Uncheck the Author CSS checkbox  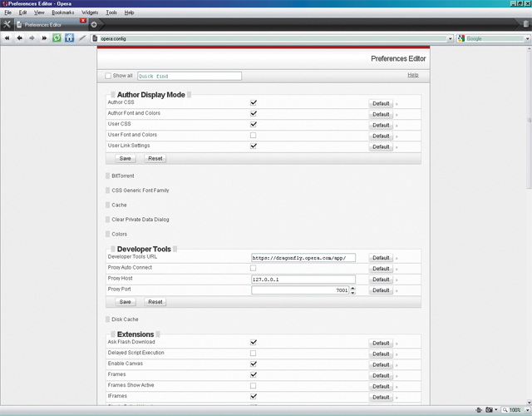(253, 102)
